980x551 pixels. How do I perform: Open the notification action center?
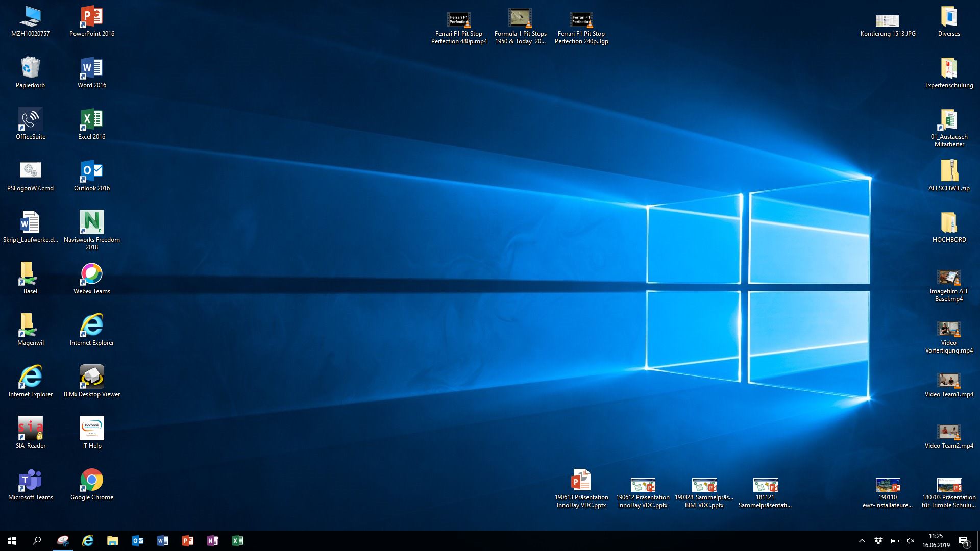coord(964,541)
